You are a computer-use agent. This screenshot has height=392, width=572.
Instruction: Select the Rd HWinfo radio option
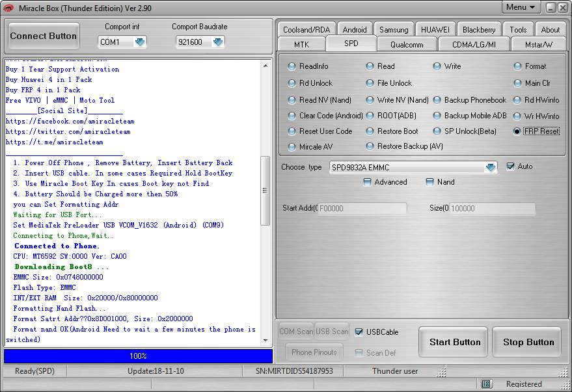tap(536, 100)
